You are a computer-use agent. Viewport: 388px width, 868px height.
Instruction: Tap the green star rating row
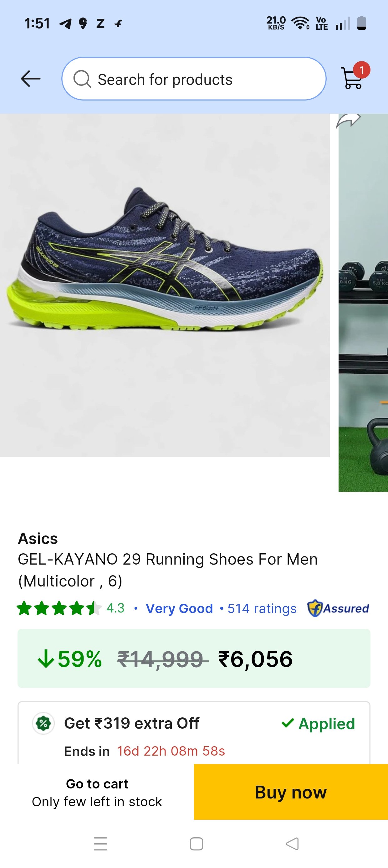(59, 608)
